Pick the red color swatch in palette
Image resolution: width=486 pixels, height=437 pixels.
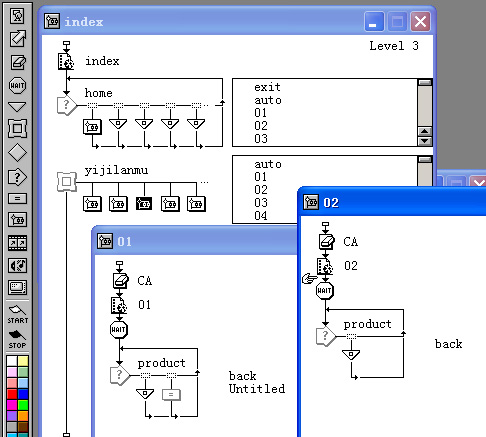click(x=12, y=394)
